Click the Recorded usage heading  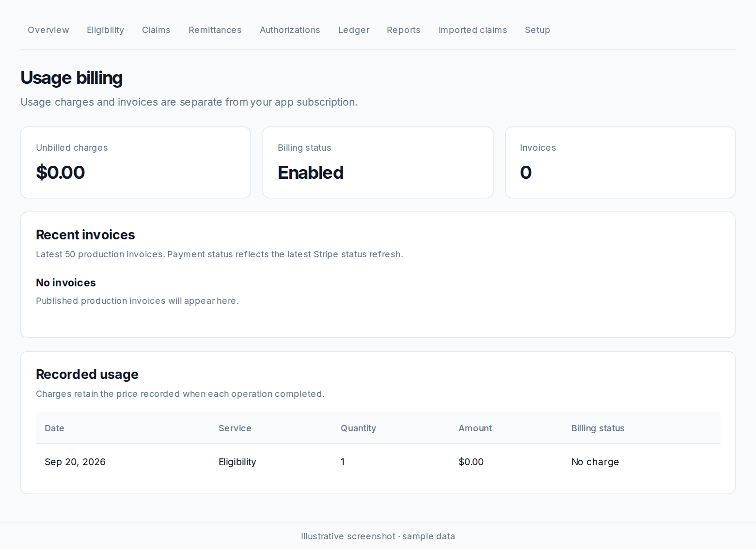(87, 375)
